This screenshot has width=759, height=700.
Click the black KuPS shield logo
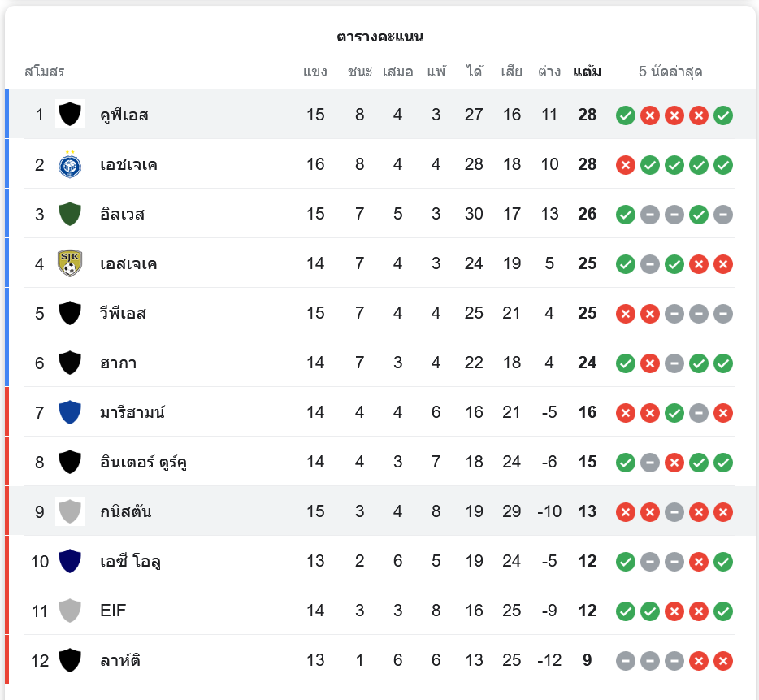[x=70, y=114]
